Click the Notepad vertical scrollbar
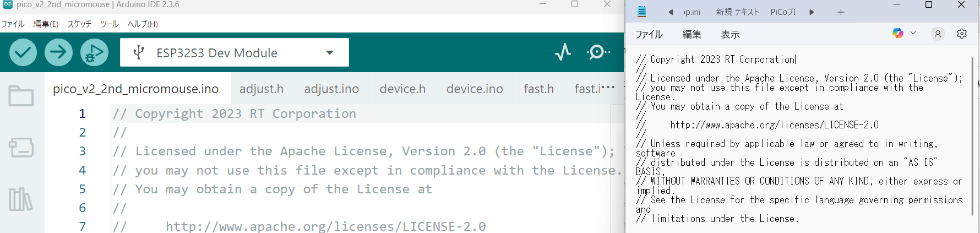 coord(972,135)
